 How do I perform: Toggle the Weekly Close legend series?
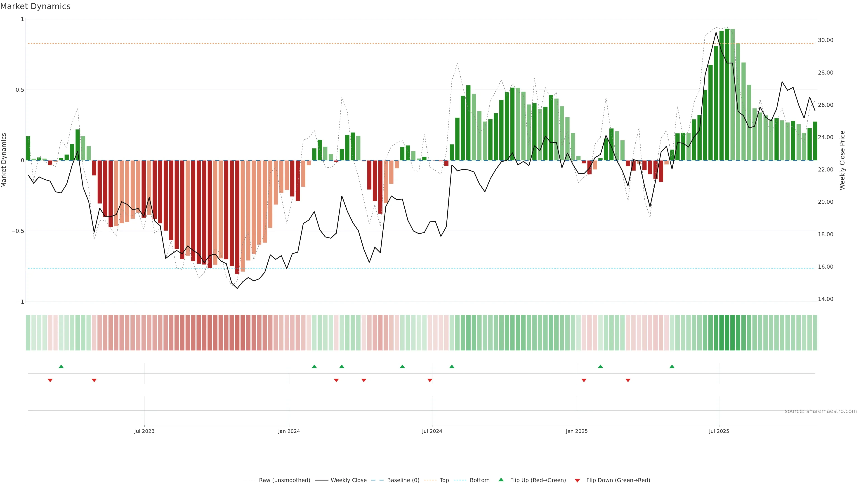coord(348,480)
